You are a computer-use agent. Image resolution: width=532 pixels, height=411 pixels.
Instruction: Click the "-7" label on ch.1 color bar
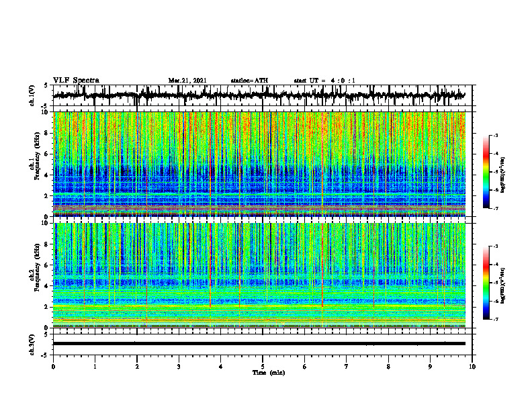tap(496, 208)
